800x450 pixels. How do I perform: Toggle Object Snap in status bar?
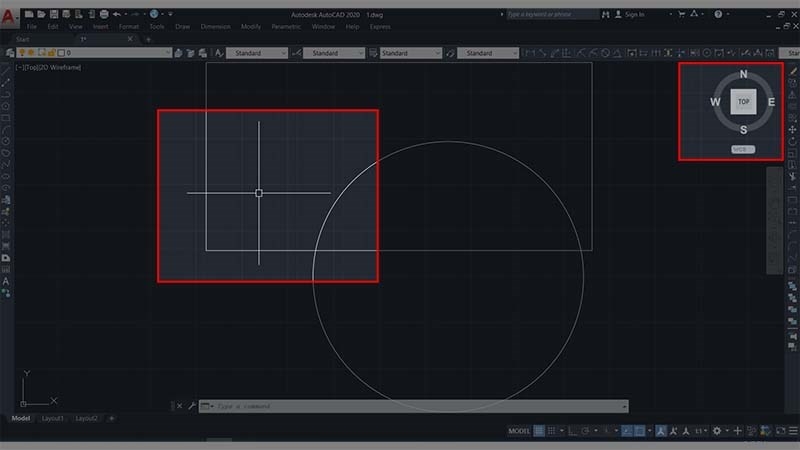(x=639, y=431)
